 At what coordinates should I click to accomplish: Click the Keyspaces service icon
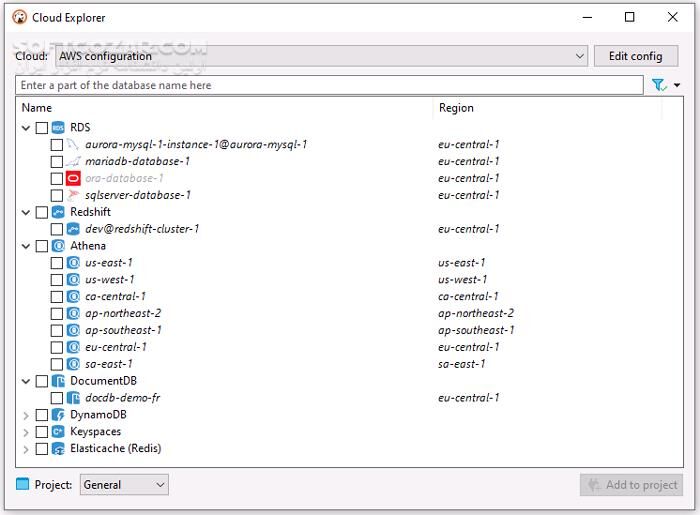58,432
